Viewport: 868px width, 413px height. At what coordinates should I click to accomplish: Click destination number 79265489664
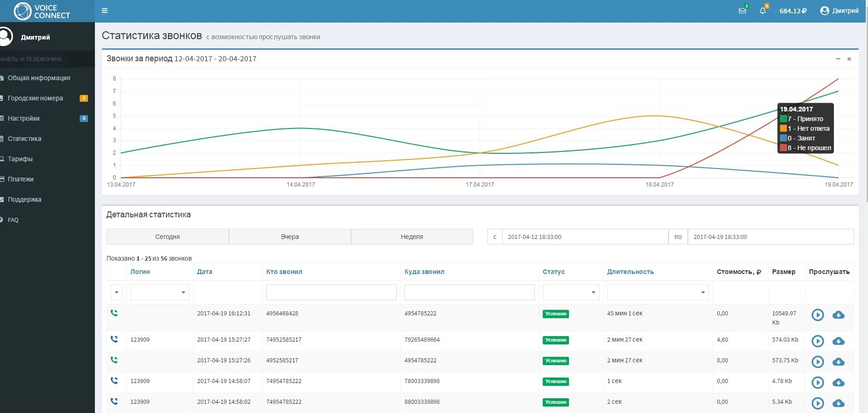point(422,340)
